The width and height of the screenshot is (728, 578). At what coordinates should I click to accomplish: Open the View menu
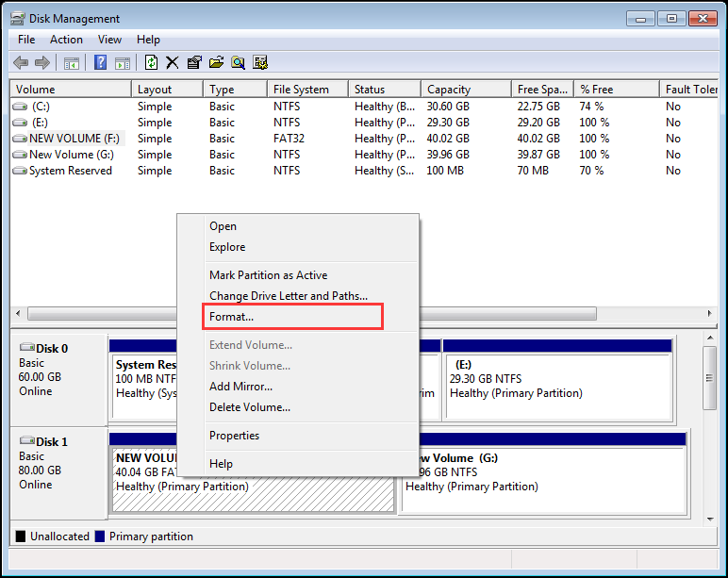tap(109, 40)
